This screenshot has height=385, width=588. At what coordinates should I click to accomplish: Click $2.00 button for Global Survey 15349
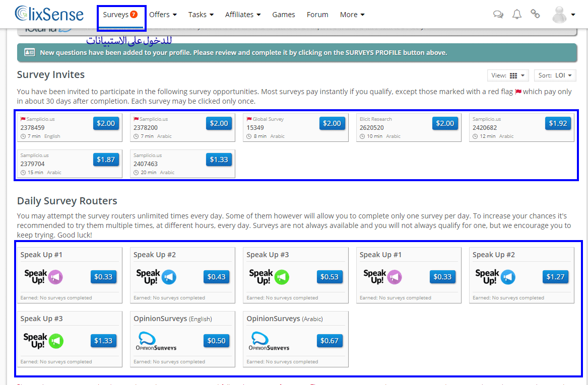(332, 123)
